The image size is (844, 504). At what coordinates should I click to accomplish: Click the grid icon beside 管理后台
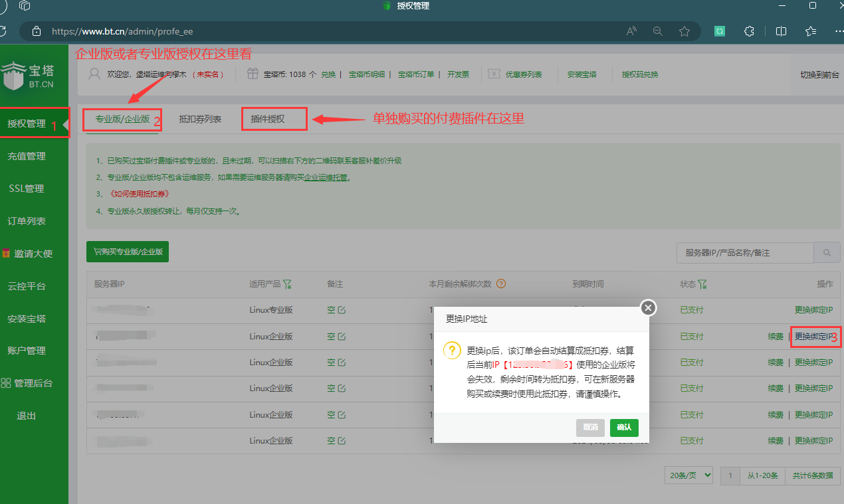tap(6, 383)
